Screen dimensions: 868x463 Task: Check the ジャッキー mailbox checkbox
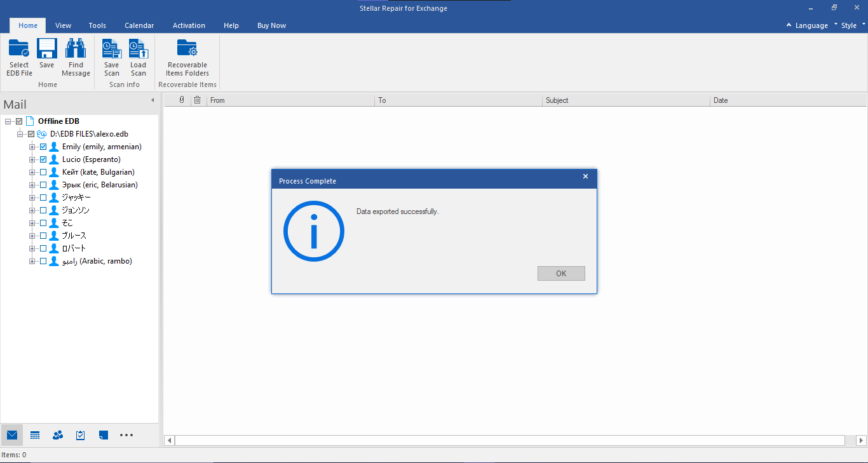tap(43, 198)
